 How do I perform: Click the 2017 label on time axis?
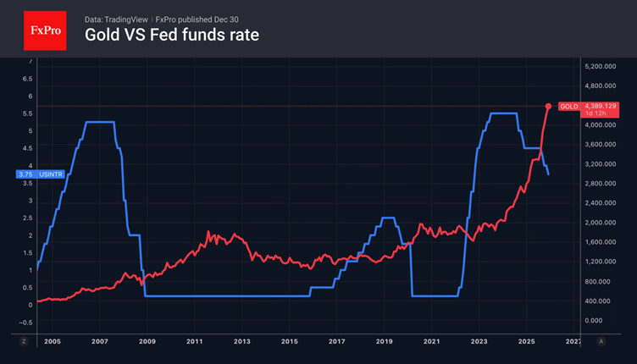tap(336, 341)
